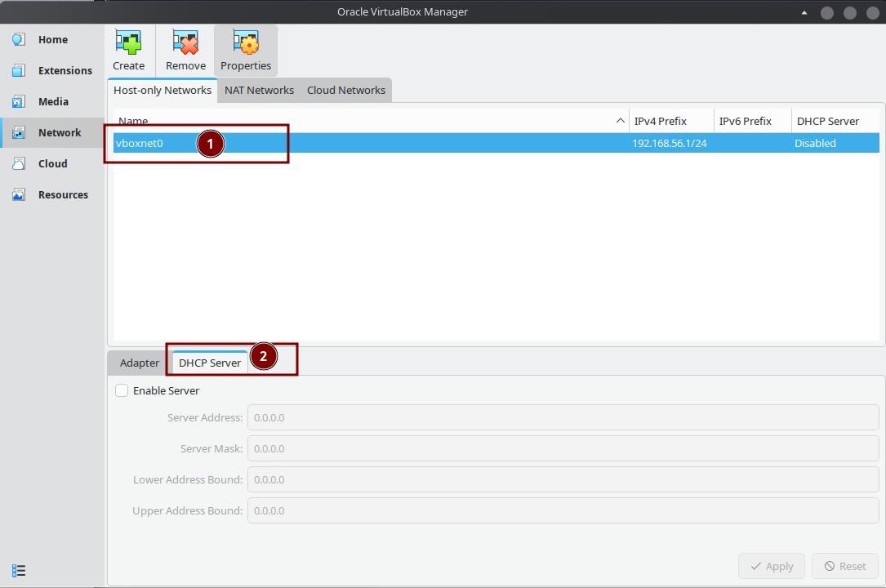Open the Resources sidebar icon

click(19, 194)
